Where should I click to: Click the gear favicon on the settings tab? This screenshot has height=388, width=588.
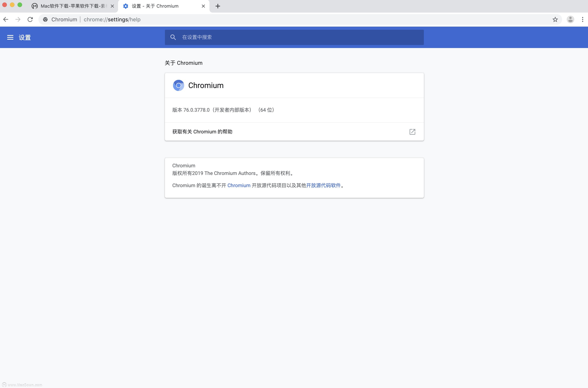point(126,6)
